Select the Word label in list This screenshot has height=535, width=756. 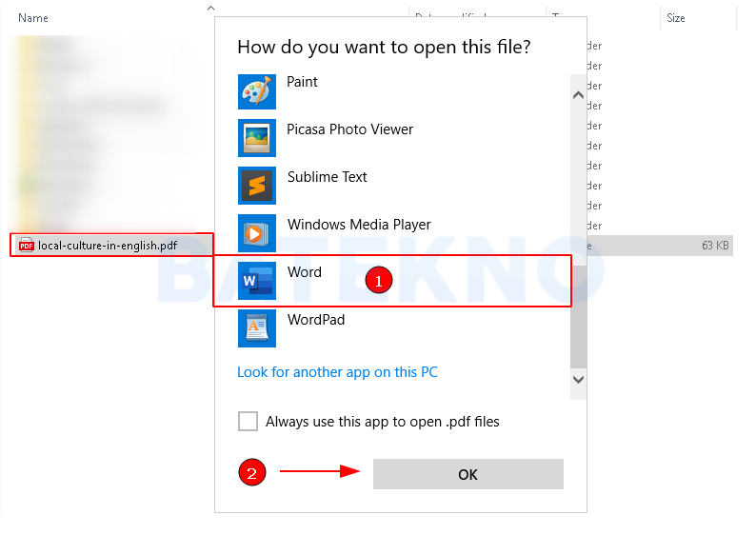[305, 272]
